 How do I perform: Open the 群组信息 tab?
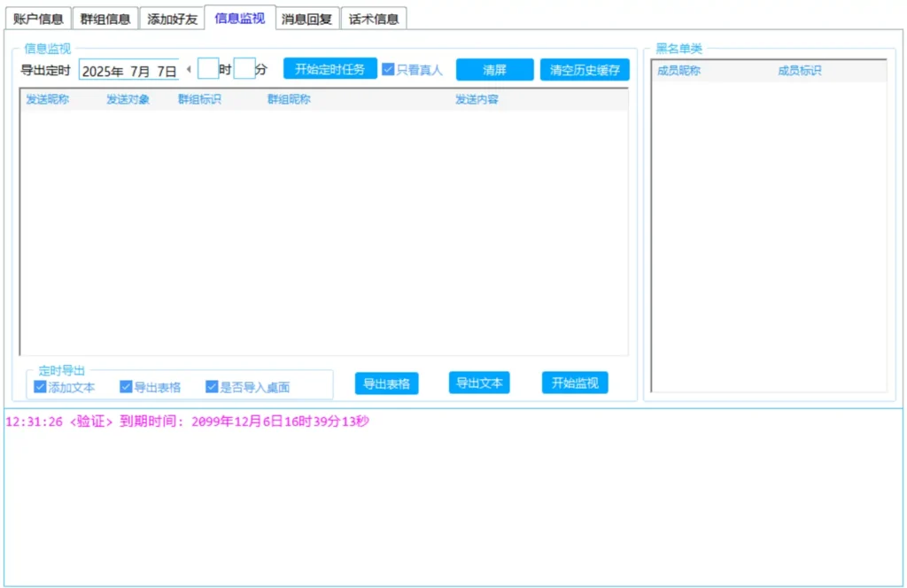(105, 19)
